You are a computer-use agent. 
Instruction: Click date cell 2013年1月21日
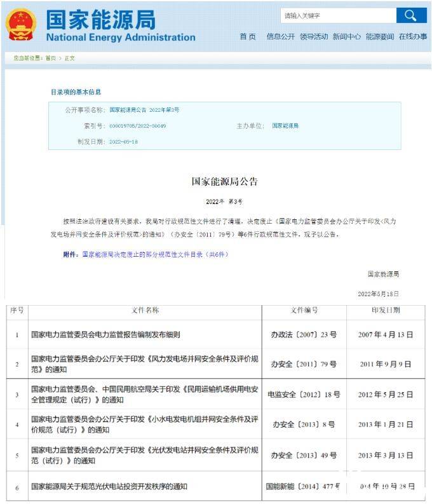click(386, 425)
